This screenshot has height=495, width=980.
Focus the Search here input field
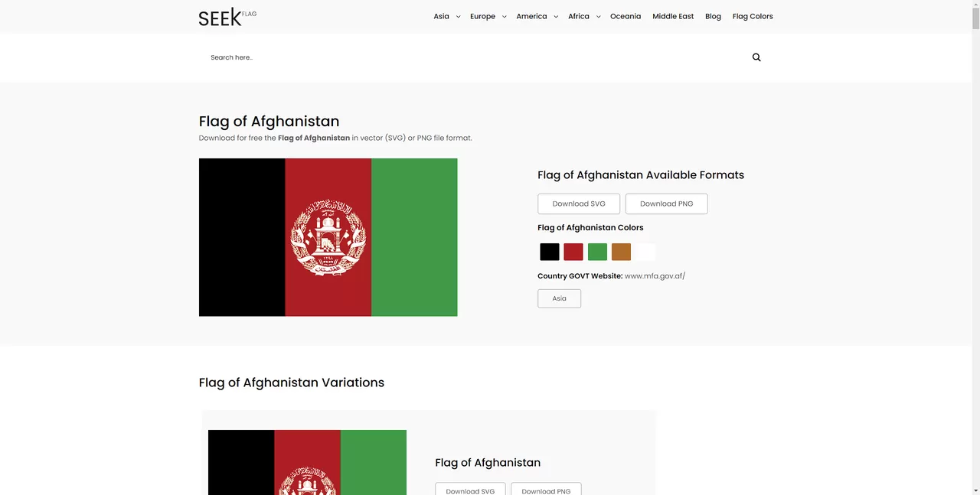pyautogui.click(x=475, y=57)
